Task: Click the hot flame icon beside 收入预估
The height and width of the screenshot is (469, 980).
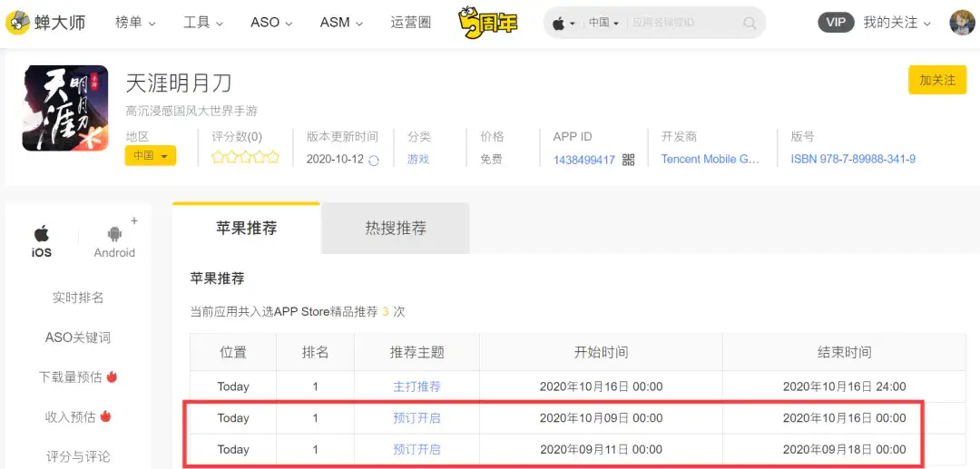Action: click(105, 415)
